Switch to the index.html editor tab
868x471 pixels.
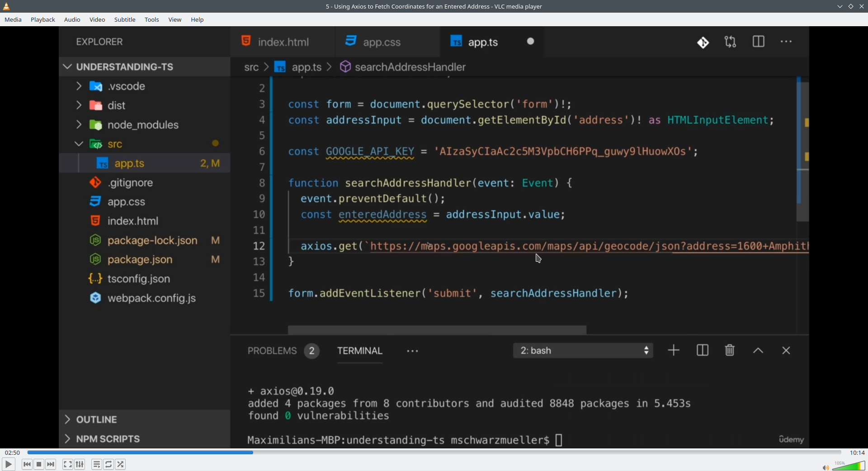tap(283, 42)
